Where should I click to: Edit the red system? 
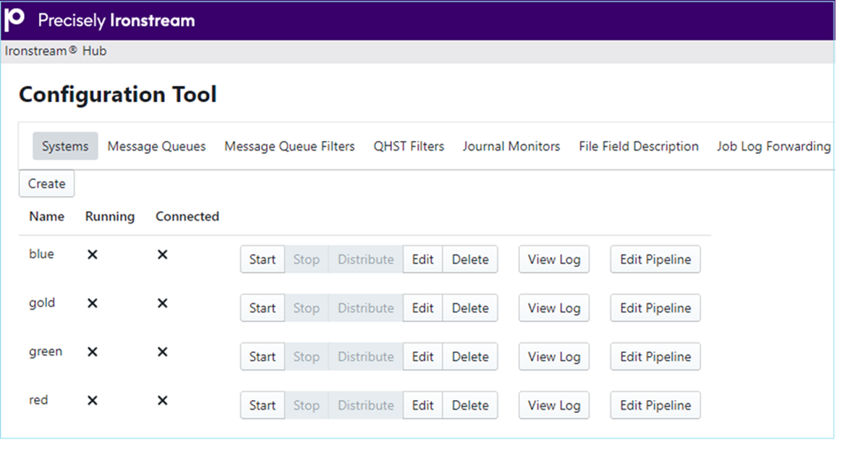pos(422,405)
